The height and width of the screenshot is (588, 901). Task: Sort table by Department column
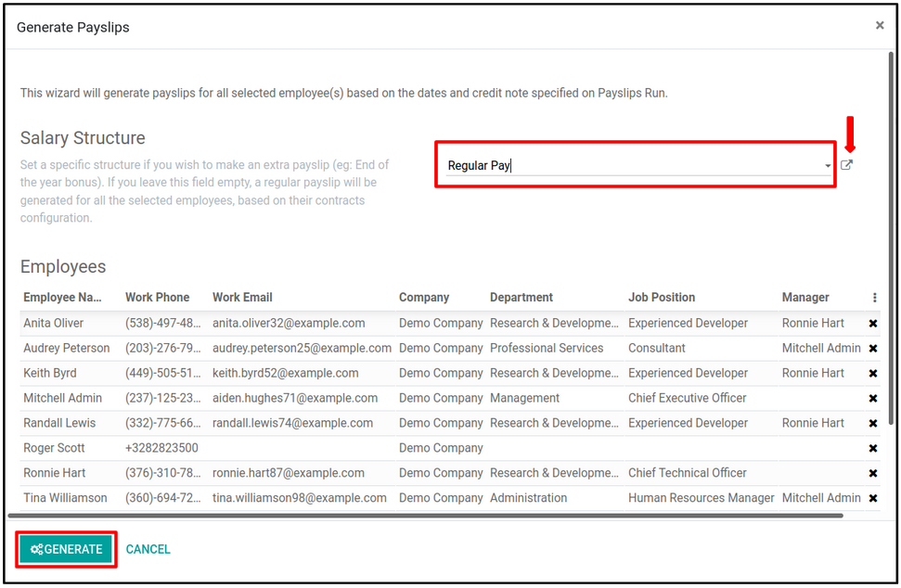521,298
